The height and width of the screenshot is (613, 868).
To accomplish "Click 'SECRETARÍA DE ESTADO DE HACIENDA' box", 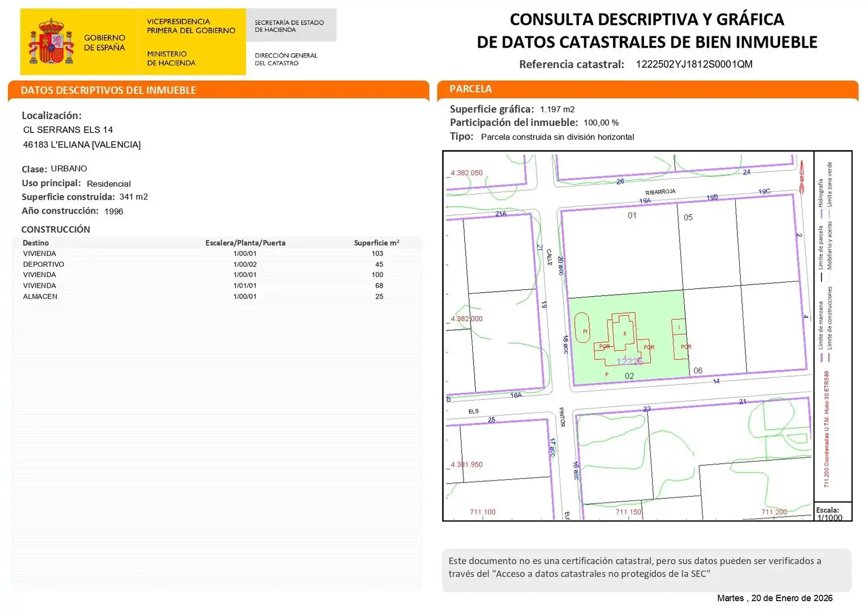I will 291,26.
